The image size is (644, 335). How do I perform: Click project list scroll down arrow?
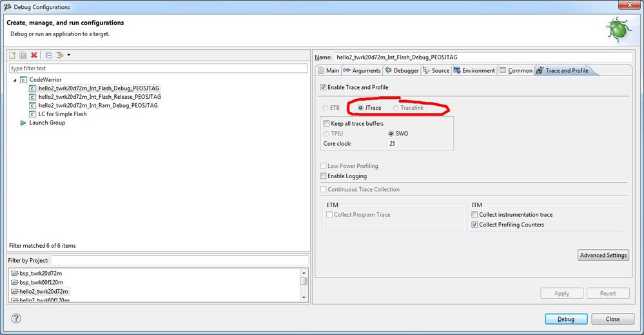point(304,298)
